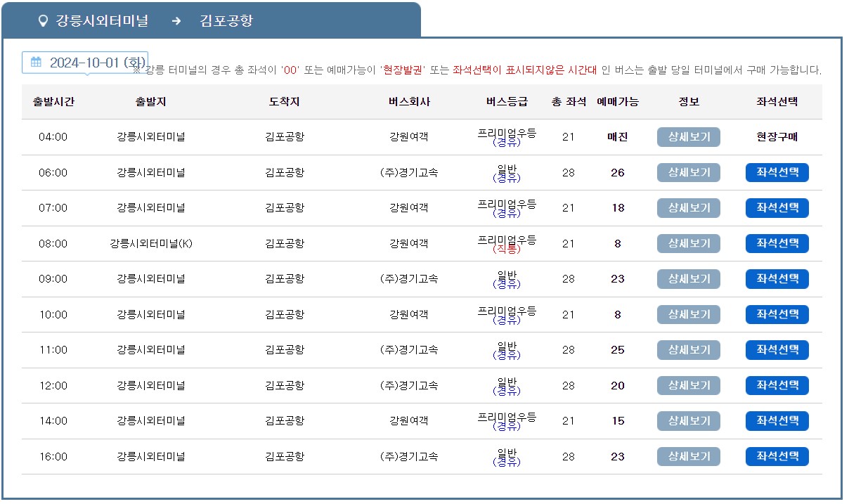View details of the 04:00 sold-out bus
The height and width of the screenshot is (504, 849).
click(688, 136)
